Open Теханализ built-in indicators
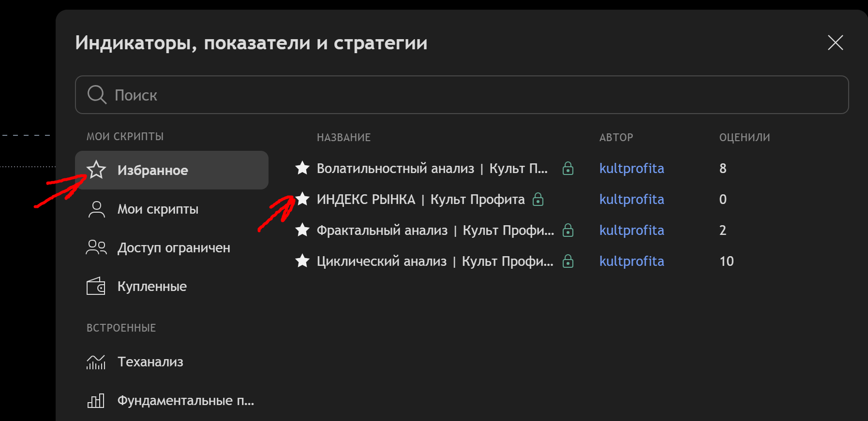 [150, 362]
